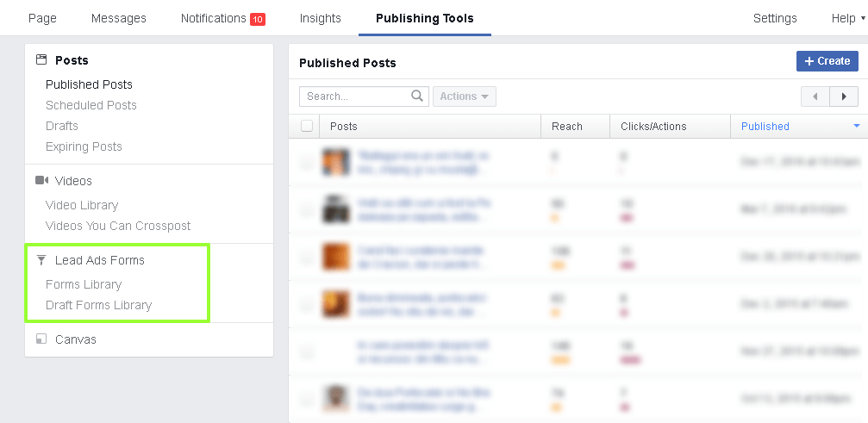This screenshot has width=868, height=423.
Task: Focus the Search posts input field
Action: coord(355,96)
